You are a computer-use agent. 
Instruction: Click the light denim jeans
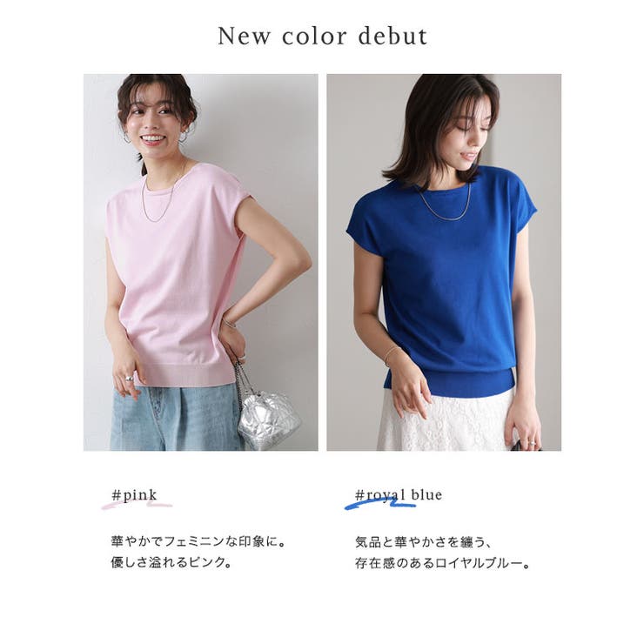coord(177,418)
